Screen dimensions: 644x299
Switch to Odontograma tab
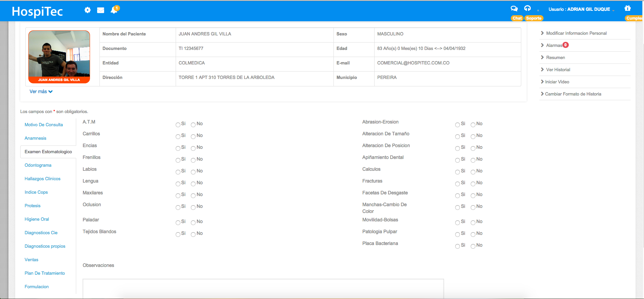pyautogui.click(x=38, y=165)
